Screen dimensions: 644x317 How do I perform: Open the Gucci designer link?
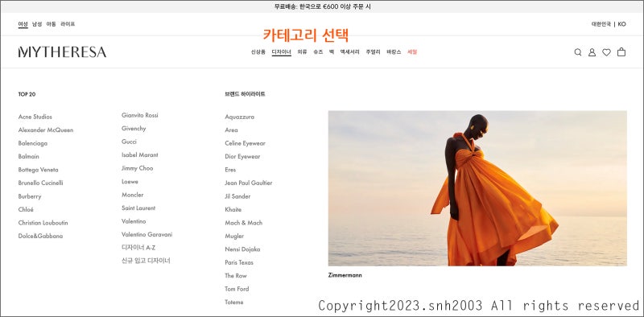(x=129, y=142)
